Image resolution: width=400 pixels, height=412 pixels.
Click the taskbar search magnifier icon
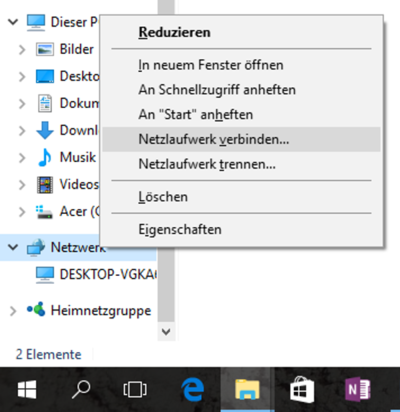81,389
